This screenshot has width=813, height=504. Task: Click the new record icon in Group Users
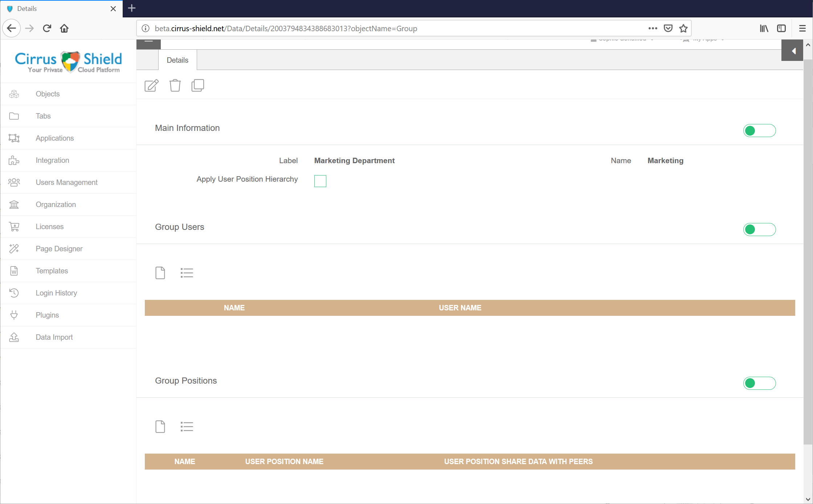point(160,273)
